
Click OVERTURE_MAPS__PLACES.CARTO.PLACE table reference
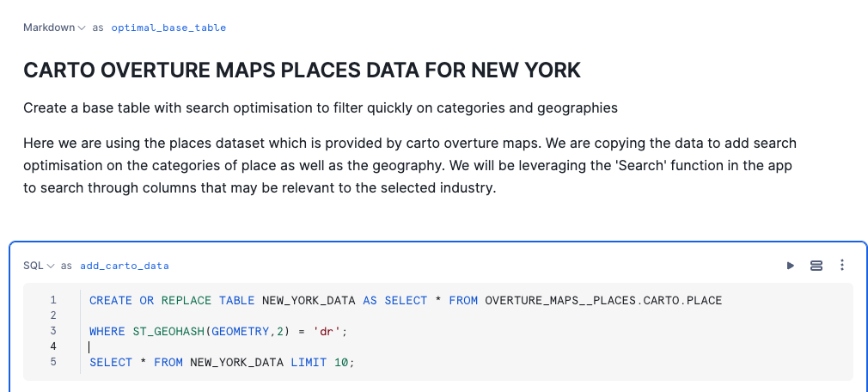click(x=603, y=300)
